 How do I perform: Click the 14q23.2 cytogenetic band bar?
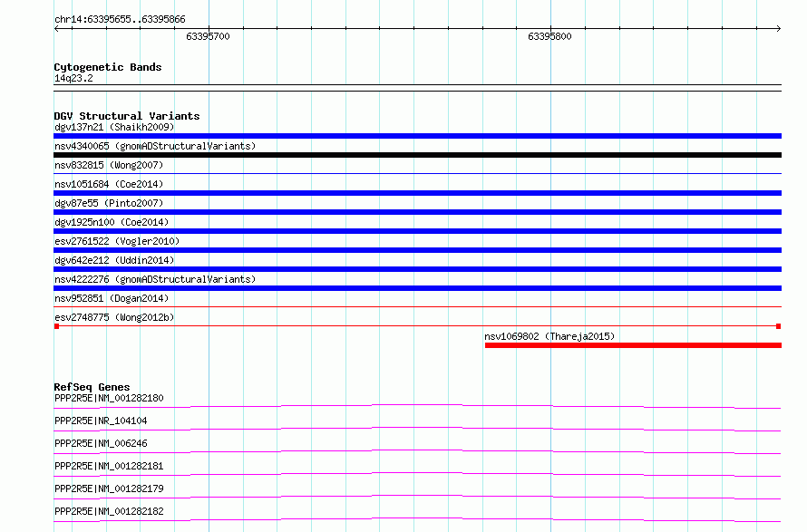(x=417, y=88)
